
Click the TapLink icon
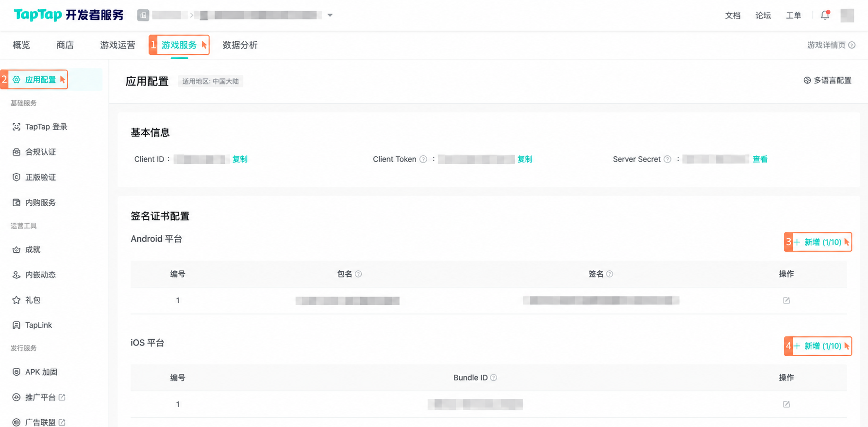[x=17, y=325]
